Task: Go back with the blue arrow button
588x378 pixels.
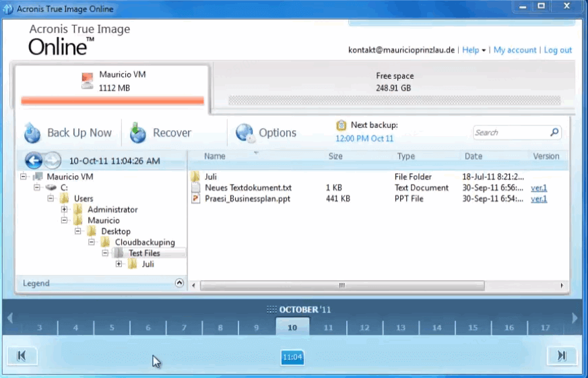Action: click(x=34, y=160)
